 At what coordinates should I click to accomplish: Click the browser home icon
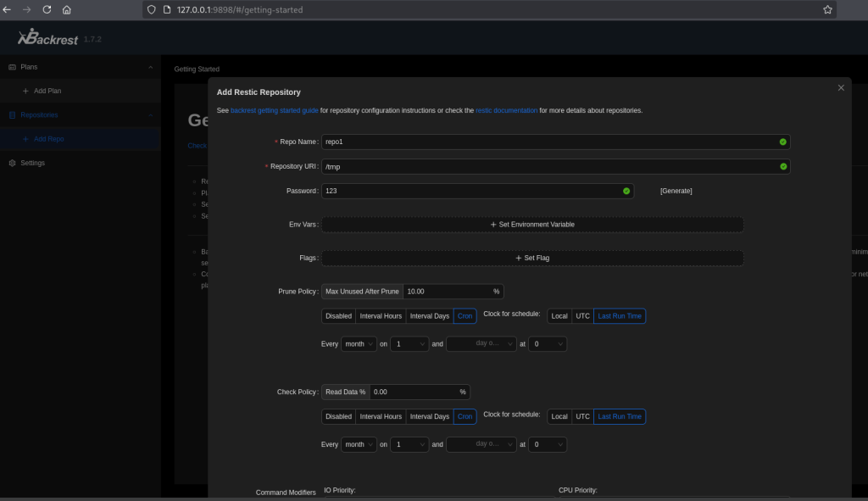click(67, 10)
